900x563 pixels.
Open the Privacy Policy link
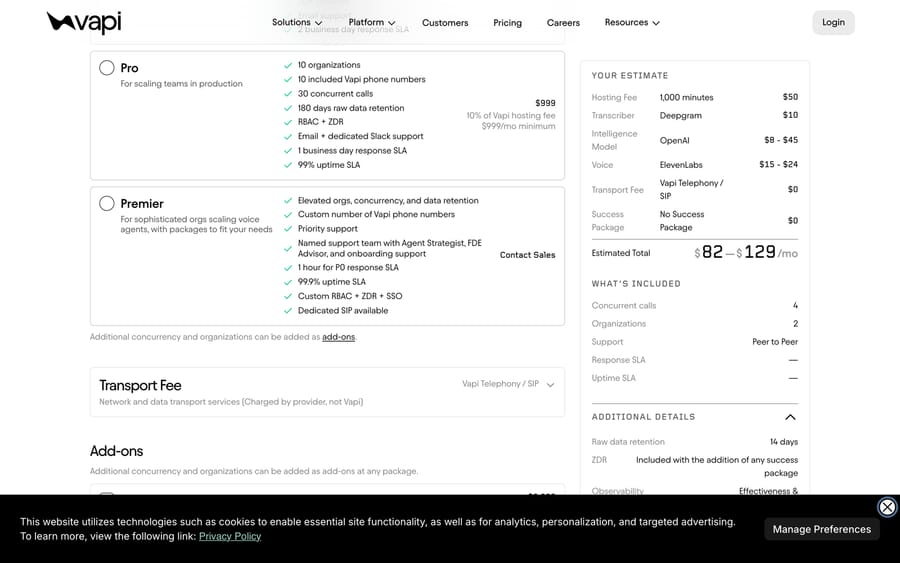(x=230, y=536)
